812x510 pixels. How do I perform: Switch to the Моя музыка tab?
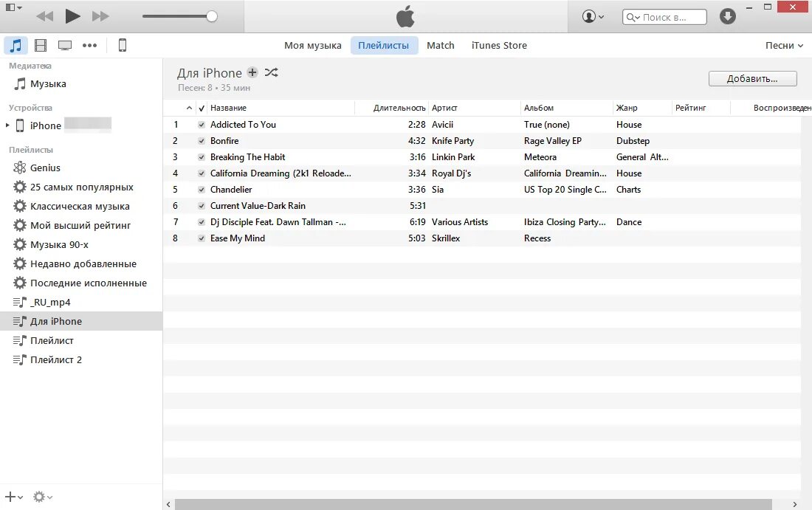[313, 46]
